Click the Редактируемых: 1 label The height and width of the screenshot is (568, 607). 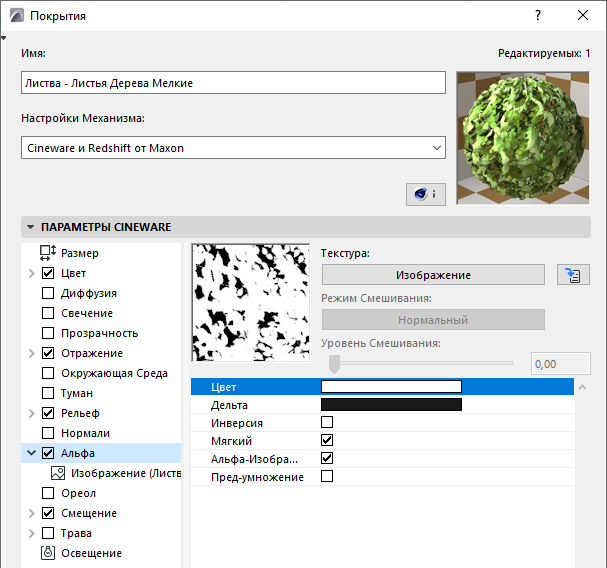(544, 53)
